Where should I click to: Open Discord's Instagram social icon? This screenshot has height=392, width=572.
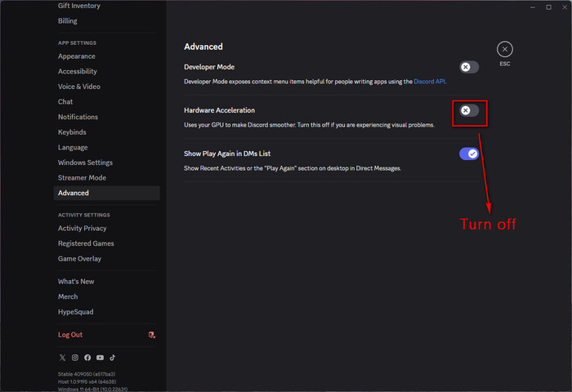click(x=75, y=358)
